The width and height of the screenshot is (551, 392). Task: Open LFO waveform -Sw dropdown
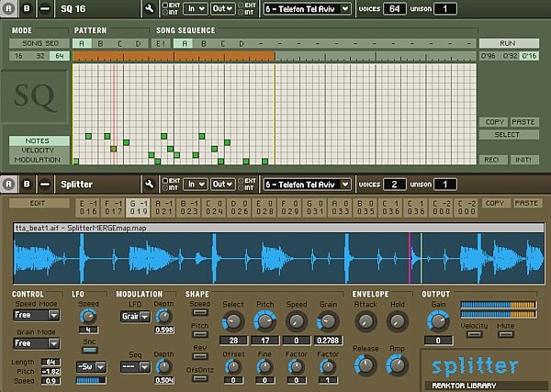tap(91, 367)
